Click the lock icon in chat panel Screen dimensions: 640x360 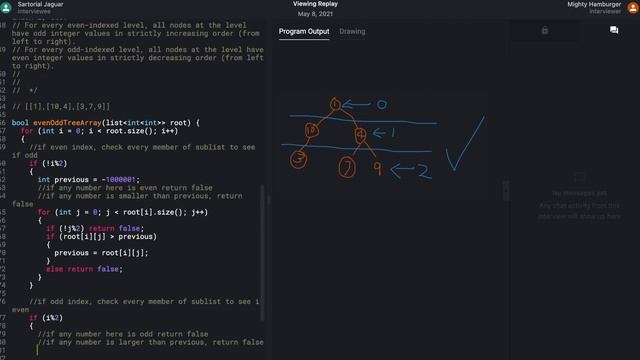coord(544,30)
